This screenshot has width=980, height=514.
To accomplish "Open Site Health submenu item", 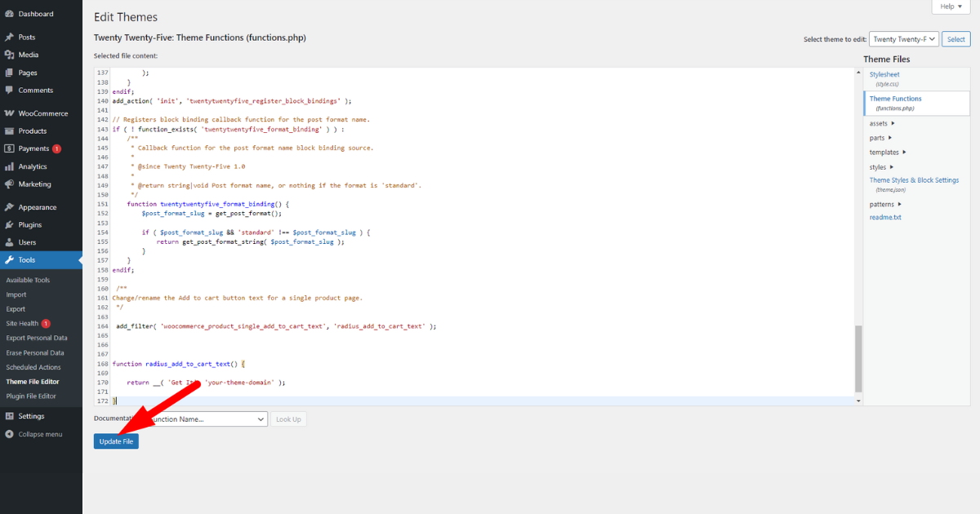I will tap(22, 324).
